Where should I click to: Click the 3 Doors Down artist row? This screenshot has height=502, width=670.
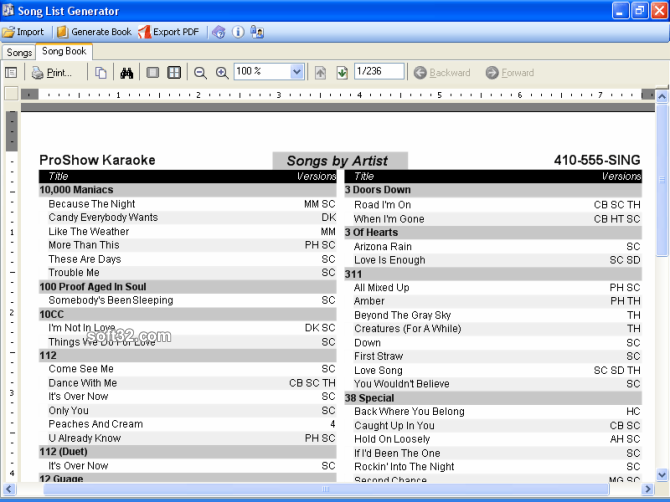[x=493, y=190]
